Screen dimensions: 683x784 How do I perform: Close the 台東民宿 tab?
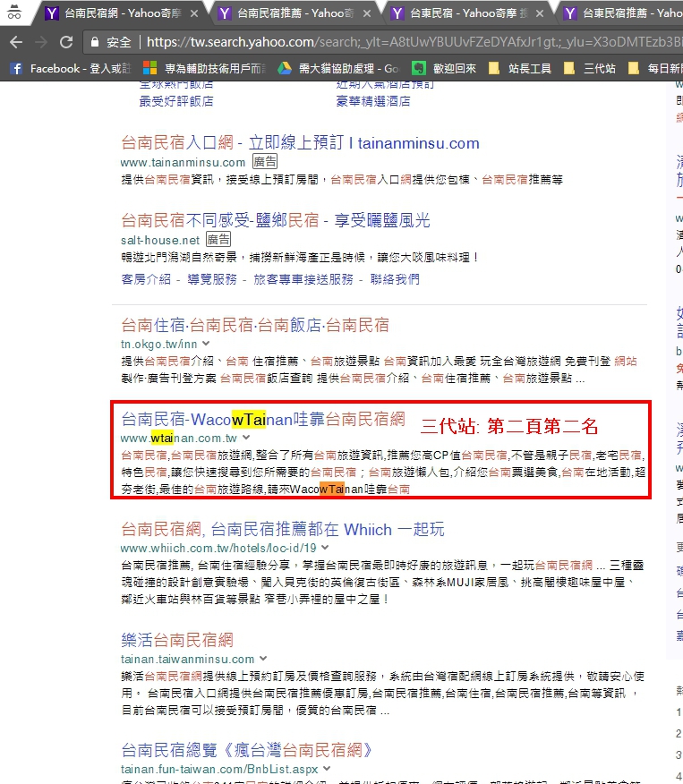click(x=540, y=13)
